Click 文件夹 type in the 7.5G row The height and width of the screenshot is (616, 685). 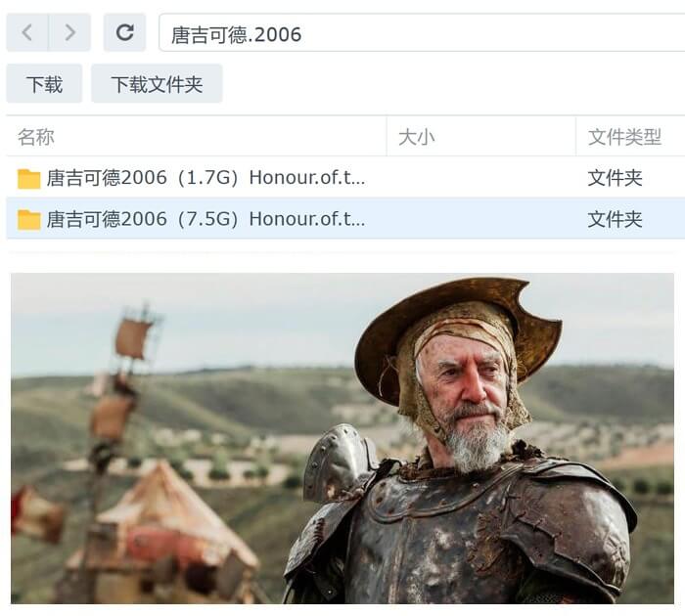(x=615, y=219)
